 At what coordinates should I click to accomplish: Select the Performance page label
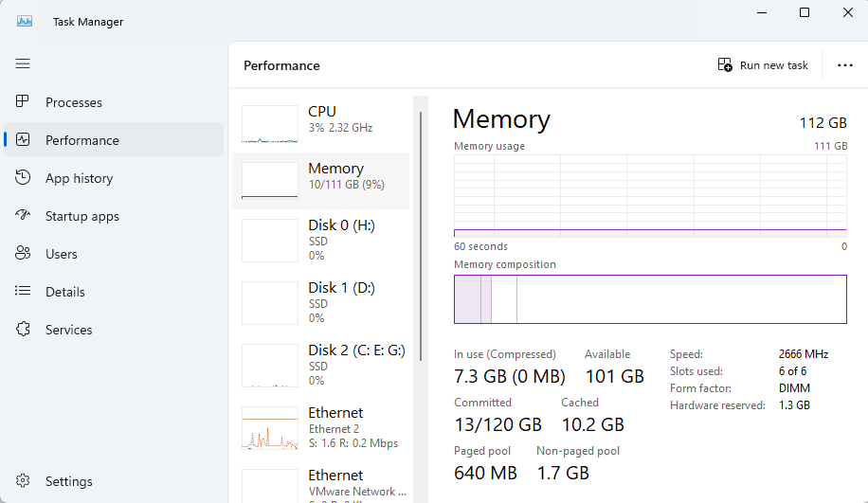coord(81,140)
